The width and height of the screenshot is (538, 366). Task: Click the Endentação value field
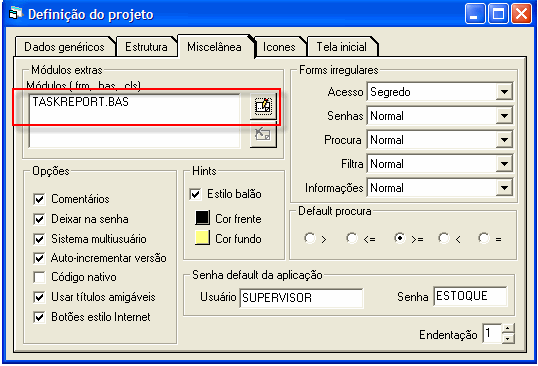tap(492, 333)
